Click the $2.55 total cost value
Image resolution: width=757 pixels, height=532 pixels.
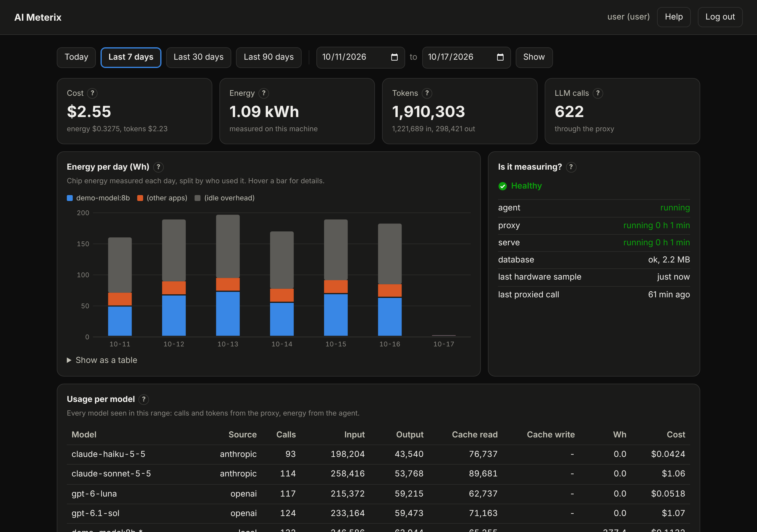coord(89,111)
